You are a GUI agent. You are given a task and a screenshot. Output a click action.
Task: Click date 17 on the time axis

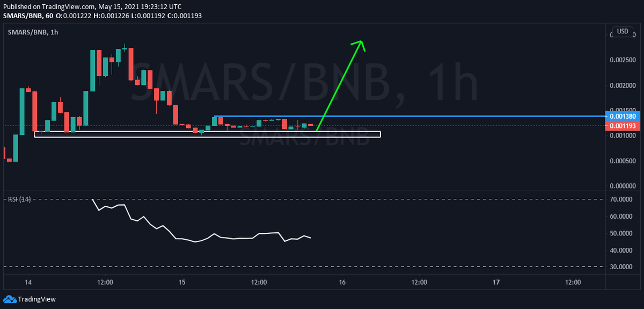[x=496, y=282]
